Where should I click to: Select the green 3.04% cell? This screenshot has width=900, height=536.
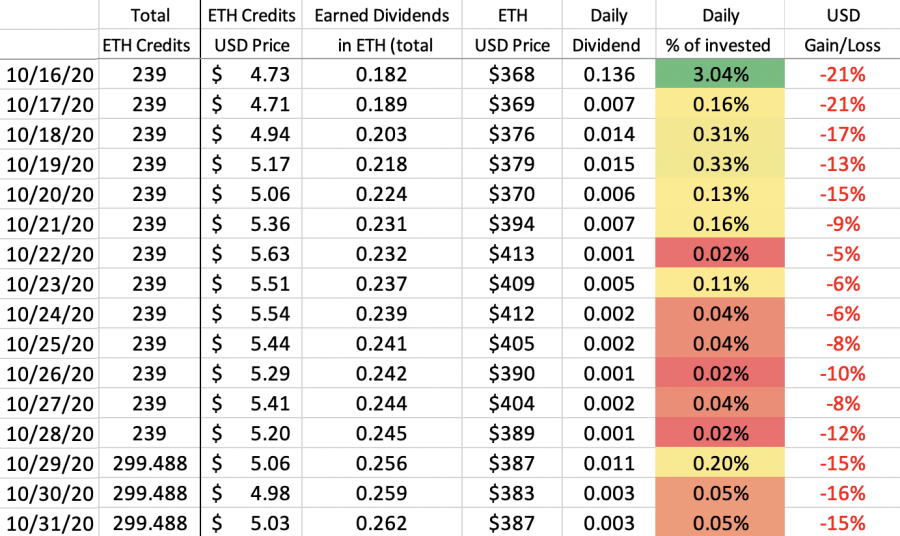click(720, 74)
